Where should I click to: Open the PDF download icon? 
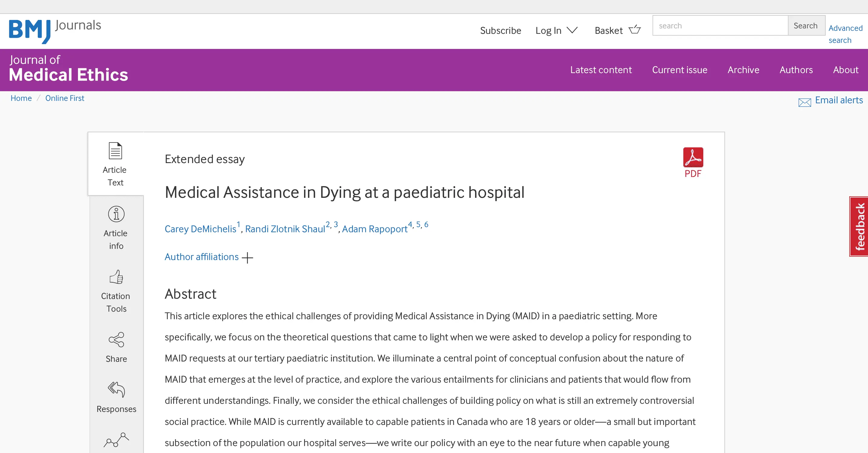[x=693, y=157]
